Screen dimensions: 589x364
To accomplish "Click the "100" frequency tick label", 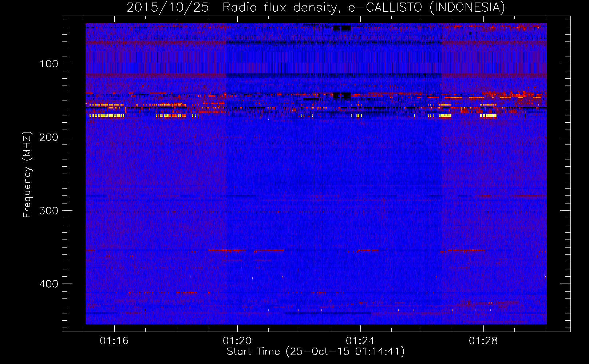I will 49,64.
